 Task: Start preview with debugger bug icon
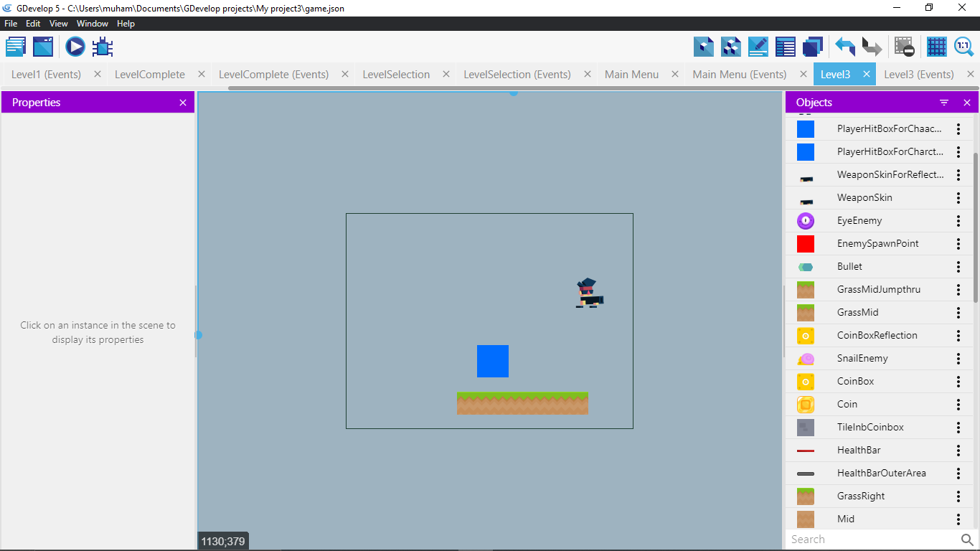pos(103,47)
